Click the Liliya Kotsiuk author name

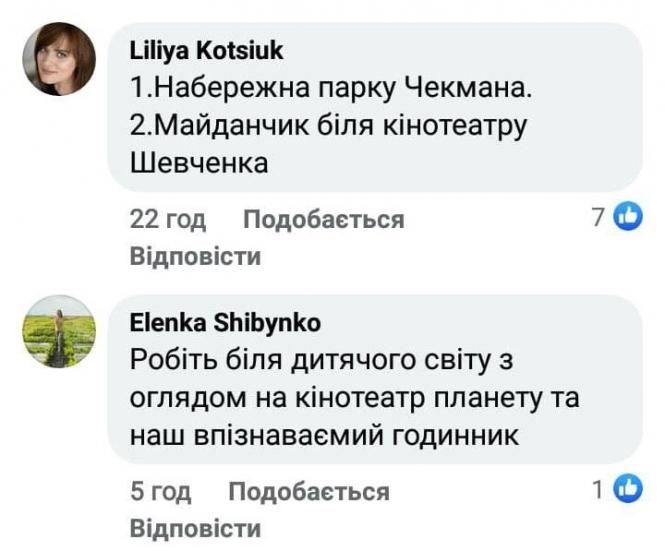(x=207, y=51)
